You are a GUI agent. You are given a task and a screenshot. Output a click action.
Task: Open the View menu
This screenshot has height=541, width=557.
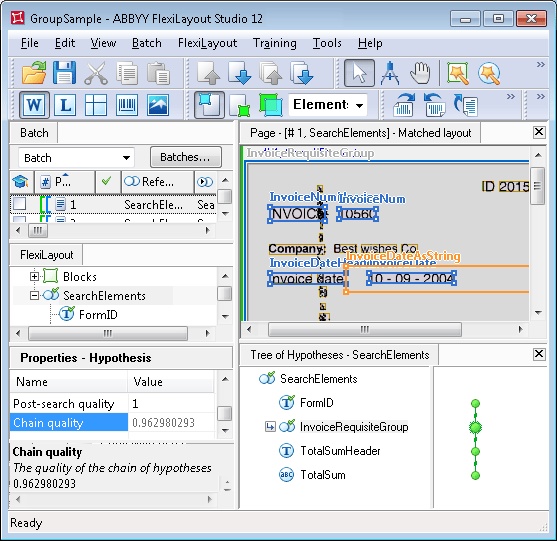[103, 43]
